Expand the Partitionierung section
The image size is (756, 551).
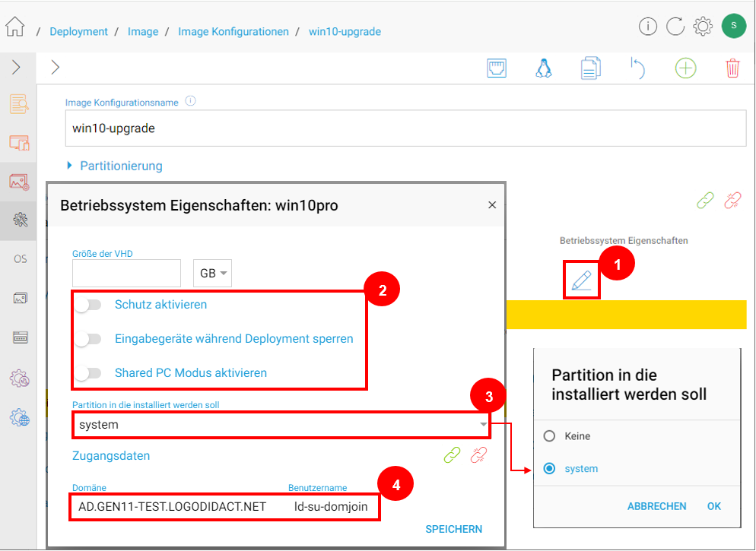tap(114, 166)
